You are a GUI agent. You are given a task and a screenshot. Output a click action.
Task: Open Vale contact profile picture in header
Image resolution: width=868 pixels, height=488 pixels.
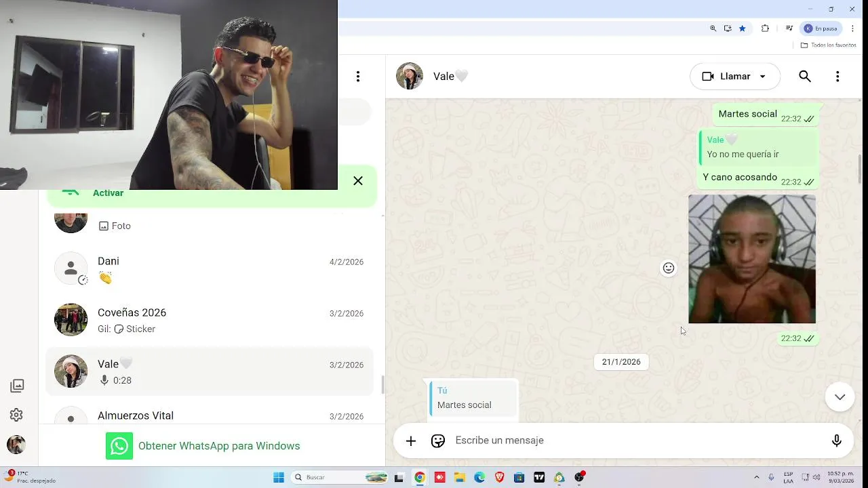410,76
